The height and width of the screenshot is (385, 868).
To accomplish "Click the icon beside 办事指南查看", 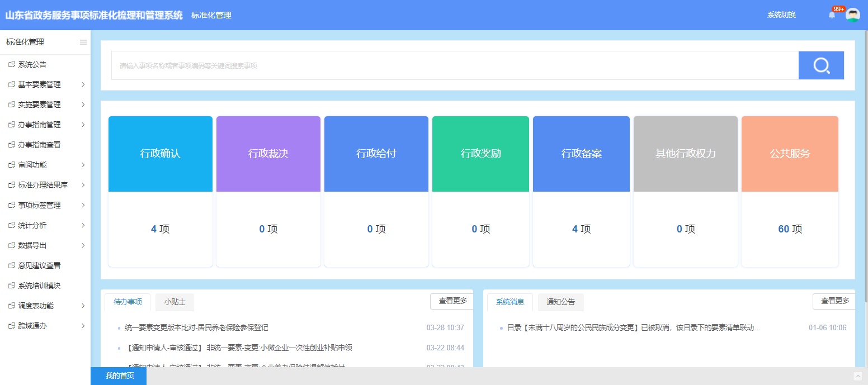I will [11, 145].
